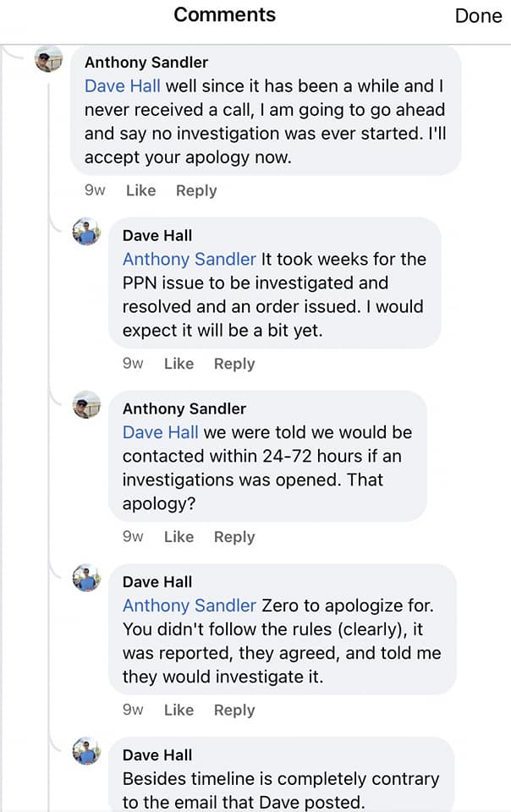This screenshot has height=812, width=511.
Task: Open Anthony Sandler mention in PPN reply
Action: coord(189,259)
